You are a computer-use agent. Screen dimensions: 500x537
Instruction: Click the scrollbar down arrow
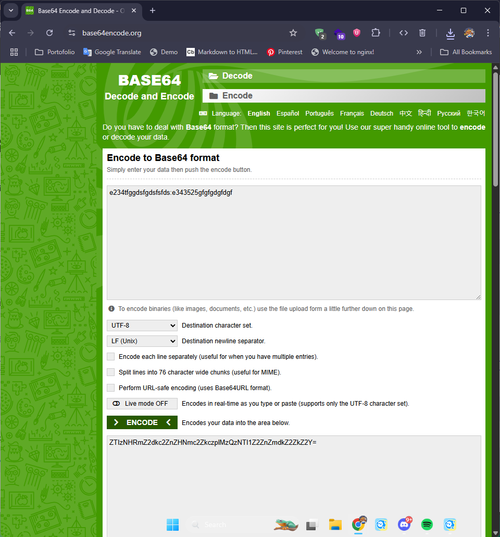click(495, 533)
